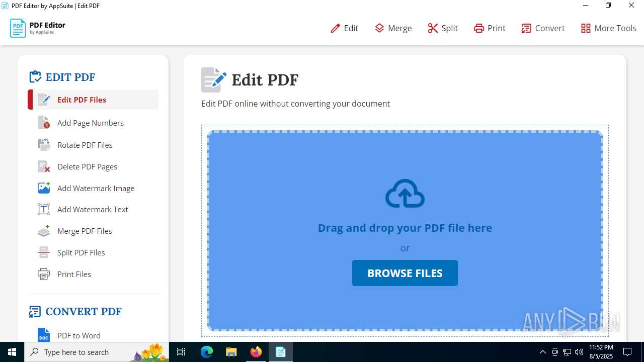Click the Merge PDF Files icon
644x362 pixels.
click(x=44, y=231)
